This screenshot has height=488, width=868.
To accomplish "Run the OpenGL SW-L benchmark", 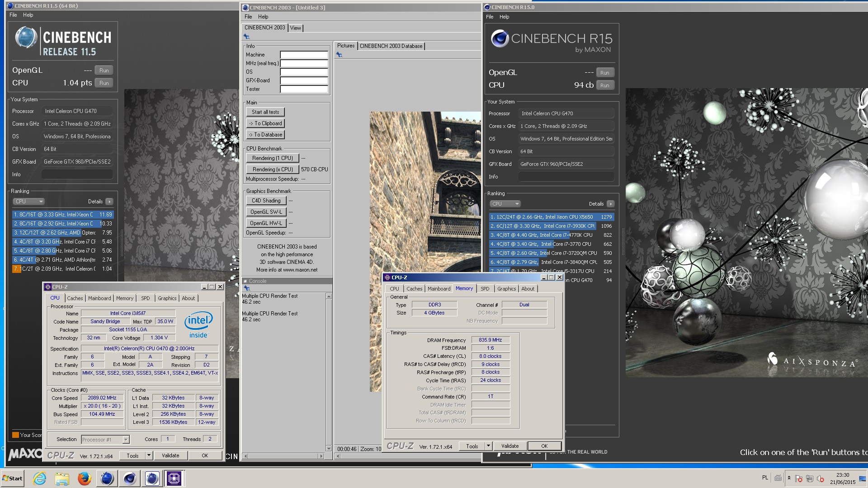I will (266, 212).
